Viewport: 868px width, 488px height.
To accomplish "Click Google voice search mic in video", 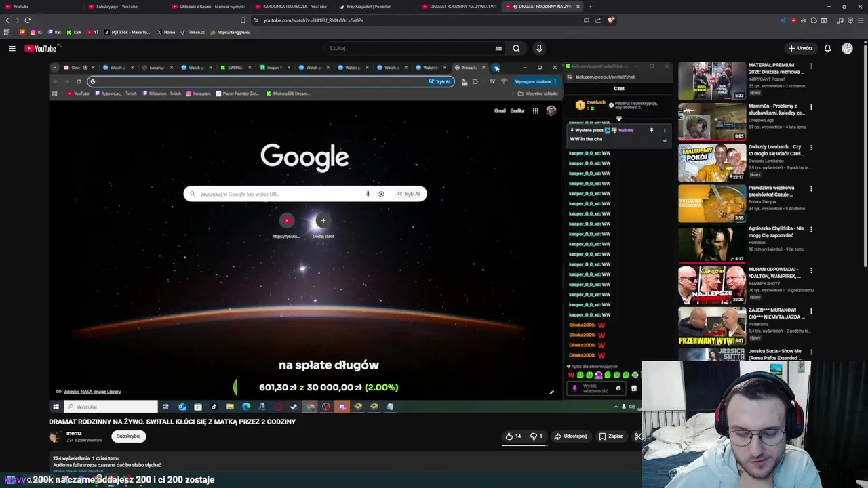I will pyautogui.click(x=368, y=194).
